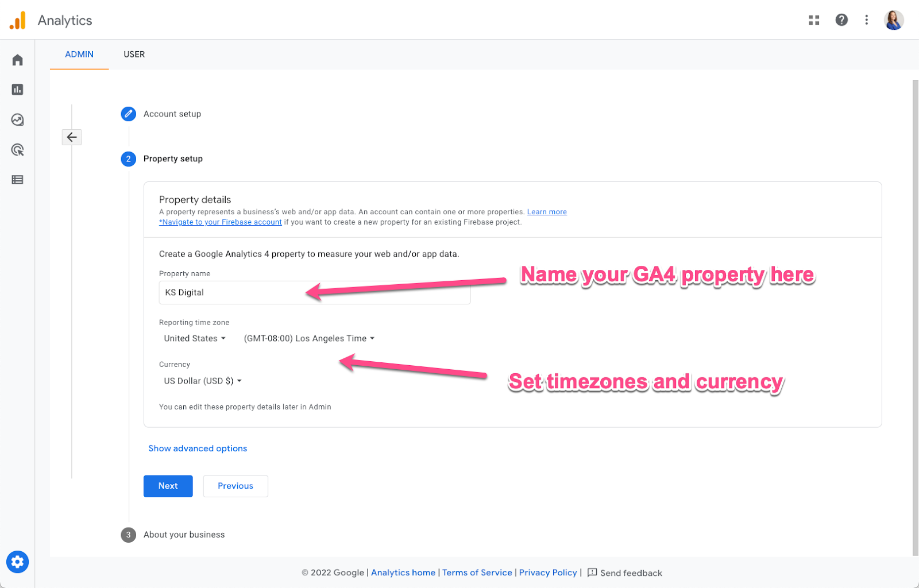Expand Show advanced options
The height and width of the screenshot is (588, 919).
click(198, 448)
